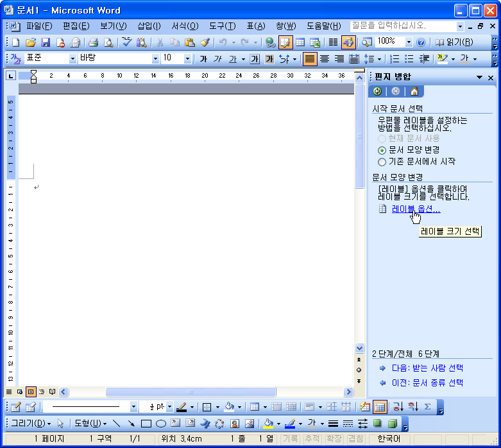Select the oval drawing tool
The height and width of the screenshot is (448, 501).
161,424
